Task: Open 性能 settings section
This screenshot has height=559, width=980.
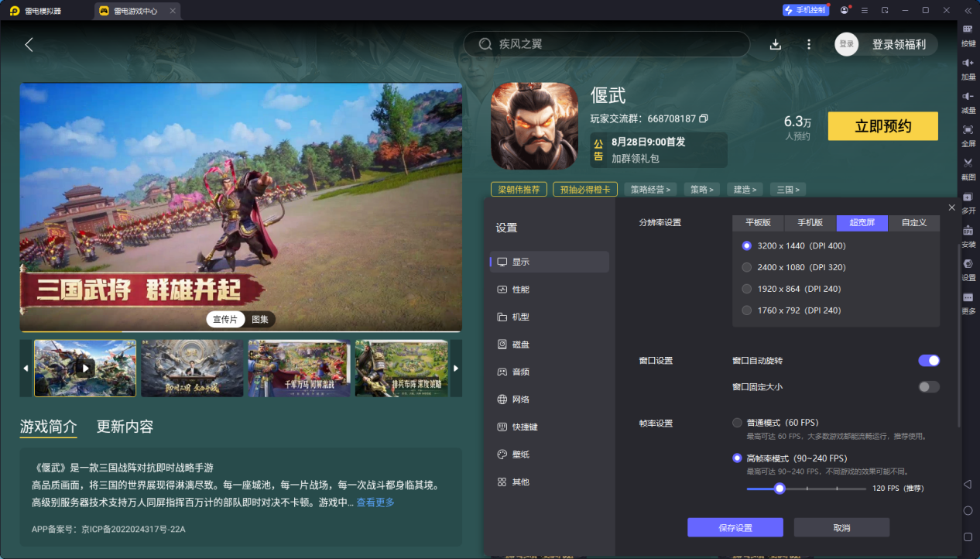Action: (550, 290)
